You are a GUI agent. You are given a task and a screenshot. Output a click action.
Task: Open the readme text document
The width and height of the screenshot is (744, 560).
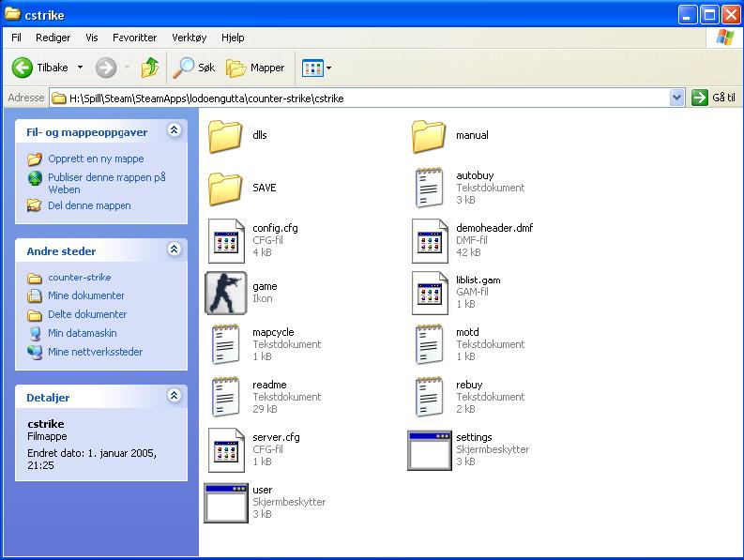[x=225, y=397]
